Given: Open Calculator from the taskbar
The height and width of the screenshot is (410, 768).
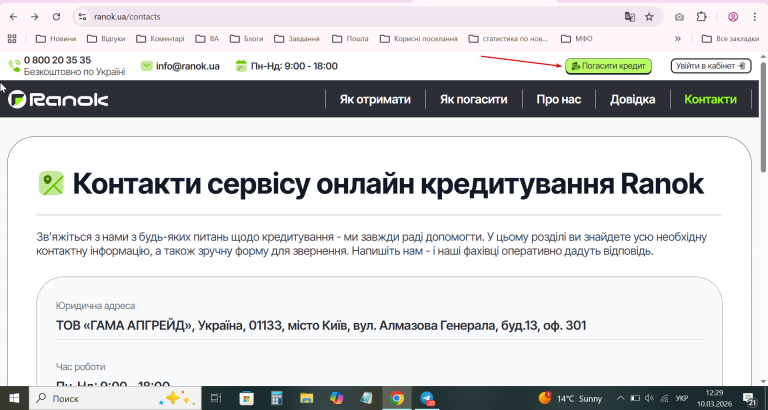Looking at the screenshot, I should tap(277, 398).
